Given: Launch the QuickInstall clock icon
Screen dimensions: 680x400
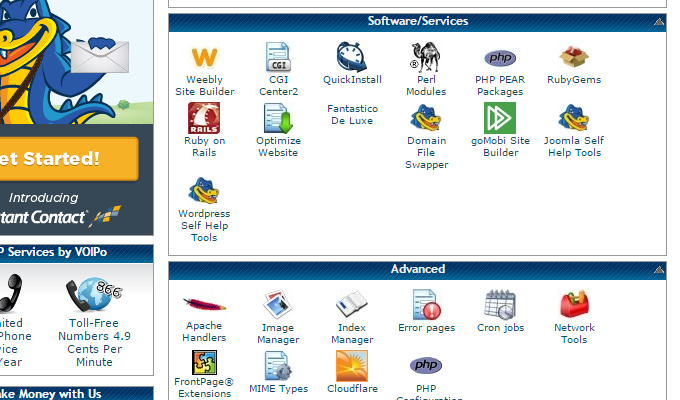Looking at the screenshot, I should coord(352,57).
